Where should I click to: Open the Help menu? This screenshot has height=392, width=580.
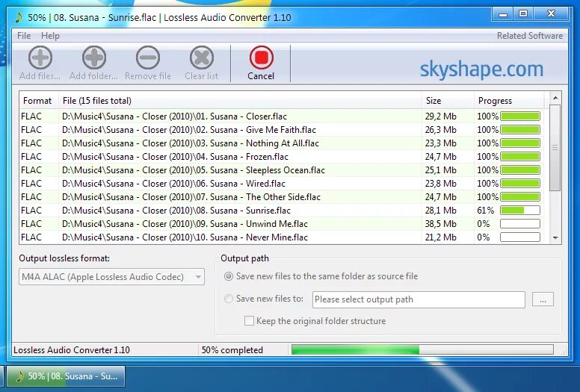click(50, 36)
